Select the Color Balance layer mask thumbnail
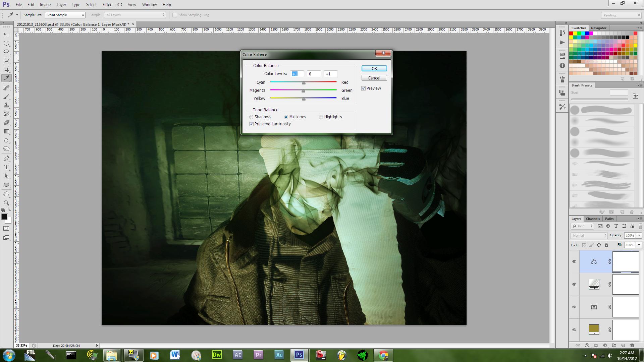 (x=626, y=261)
